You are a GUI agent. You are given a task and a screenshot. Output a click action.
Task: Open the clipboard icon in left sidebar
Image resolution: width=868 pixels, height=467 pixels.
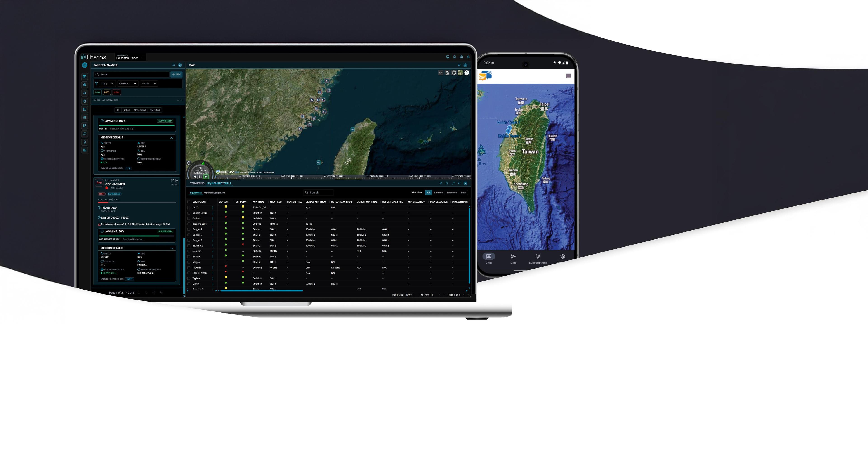(85, 101)
